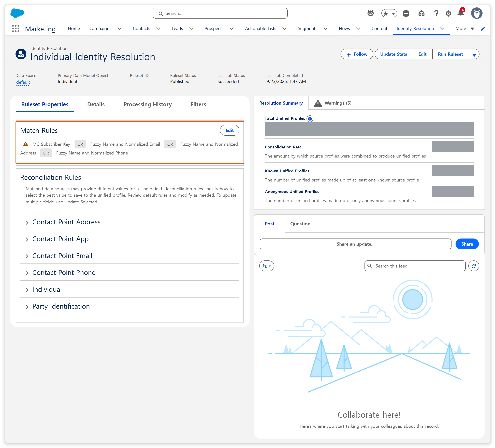This screenshot has height=448, width=495.
Task: Click Total Unified Profiles info icon
Action: coord(310,119)
